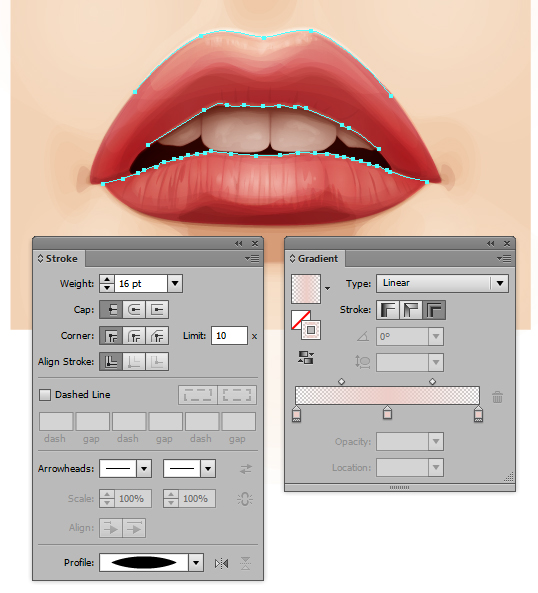Open the Stroke panel options menu
The image size is (538, 593).
coord(252,259)
